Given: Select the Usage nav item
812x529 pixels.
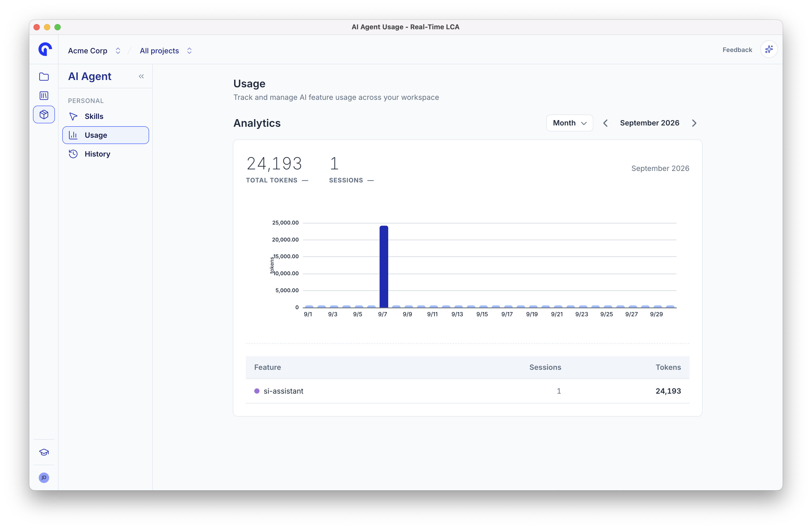Looking at the screenshot, I should point(106,135).
